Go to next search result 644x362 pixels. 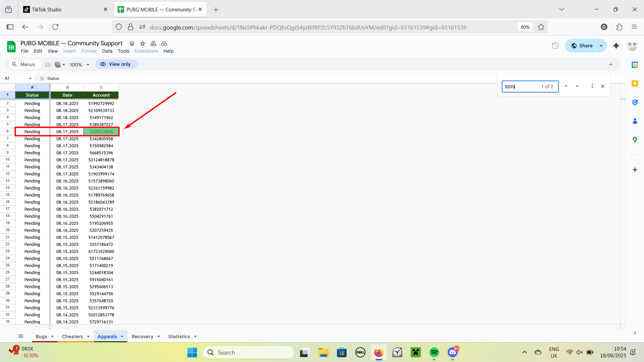click(x=577, y=86)
